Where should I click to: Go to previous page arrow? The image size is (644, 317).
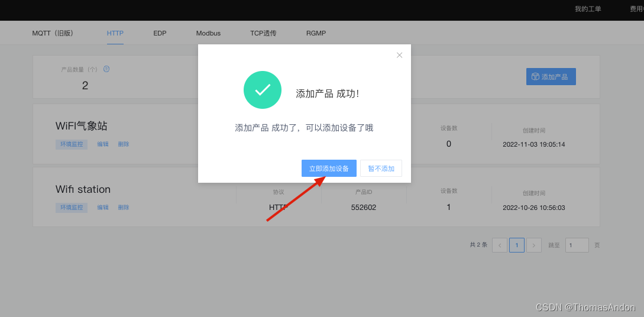click(500, 245)
